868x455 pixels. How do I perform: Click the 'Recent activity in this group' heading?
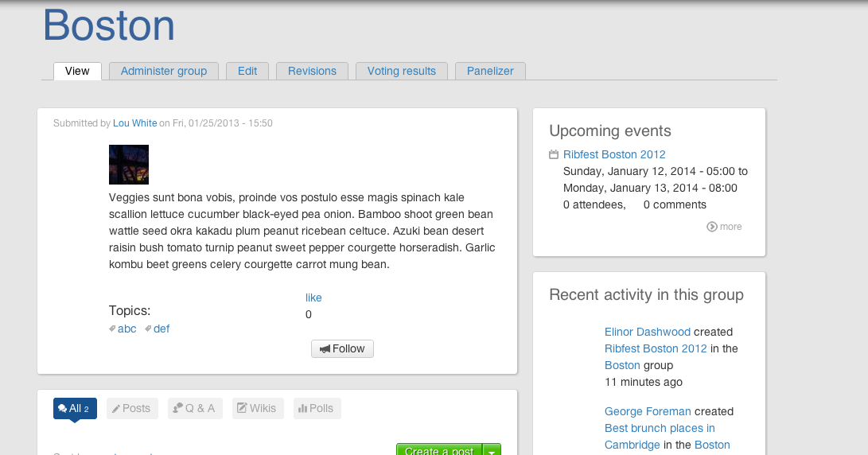(646, 295)
